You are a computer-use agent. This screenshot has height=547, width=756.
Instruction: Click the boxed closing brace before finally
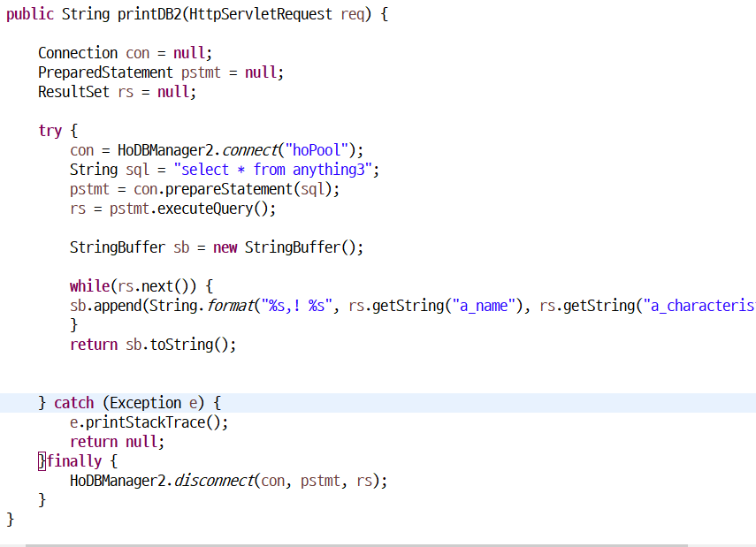point(42,461)
